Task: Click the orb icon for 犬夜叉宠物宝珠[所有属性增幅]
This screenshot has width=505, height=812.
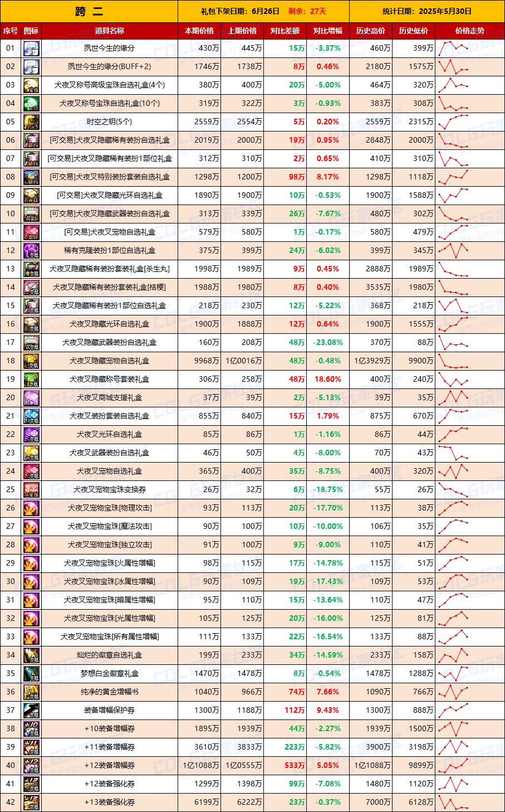Action: click(31, 637)
